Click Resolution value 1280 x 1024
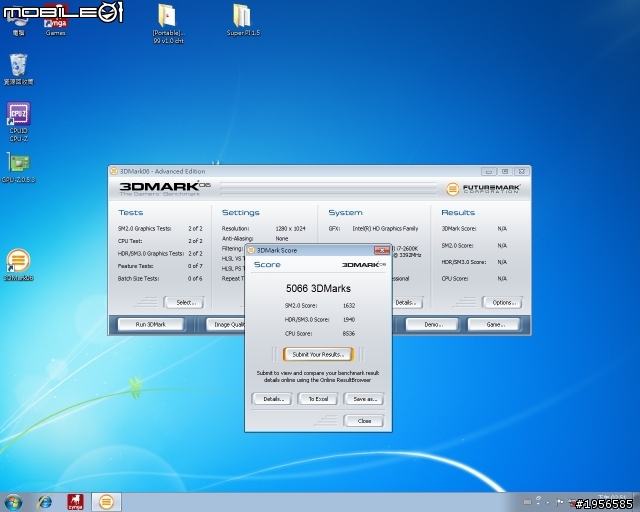The image size is (640, 512). click(291, 229)
